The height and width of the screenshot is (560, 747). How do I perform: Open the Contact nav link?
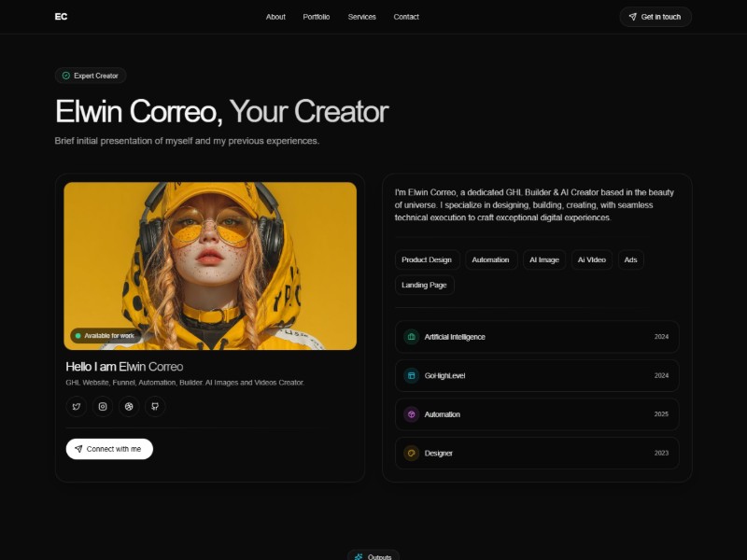(x=406, y=17)
